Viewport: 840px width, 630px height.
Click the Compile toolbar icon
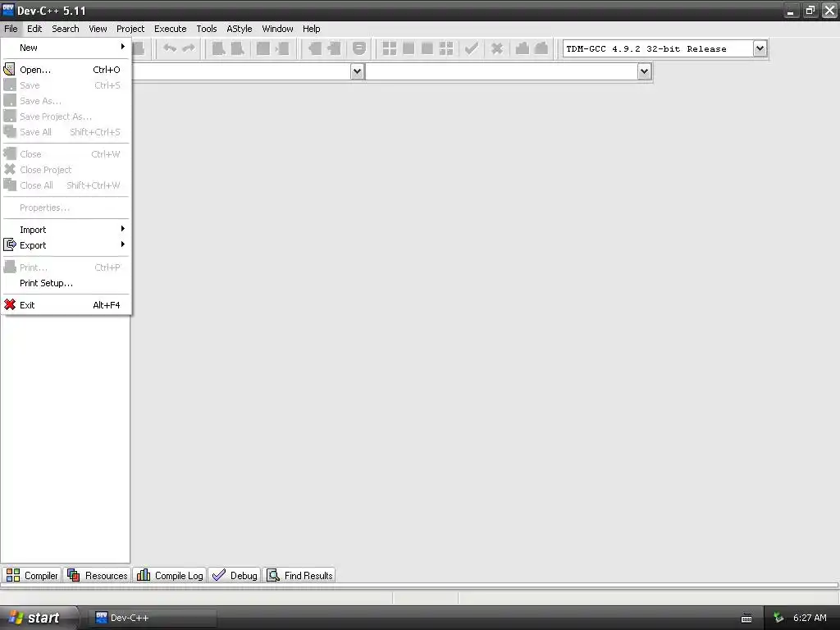(390, 48)
